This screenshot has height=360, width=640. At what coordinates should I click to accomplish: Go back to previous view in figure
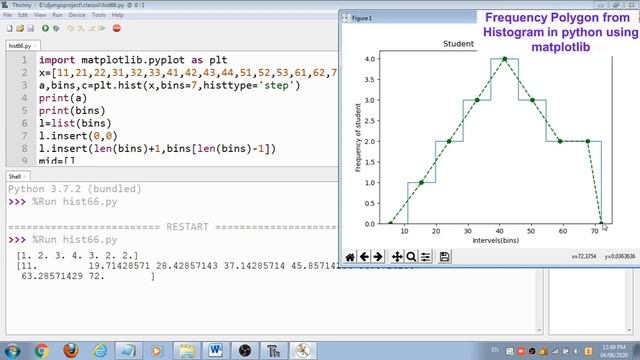coord(364,257)
